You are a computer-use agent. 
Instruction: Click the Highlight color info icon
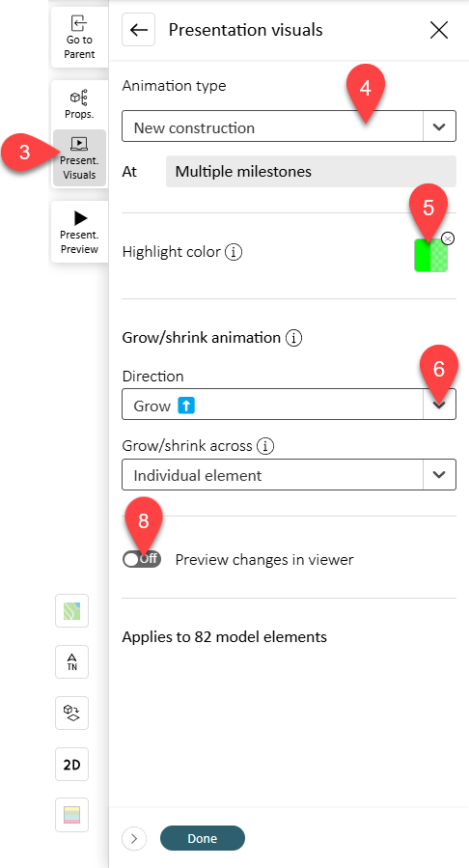pos(234,252)
